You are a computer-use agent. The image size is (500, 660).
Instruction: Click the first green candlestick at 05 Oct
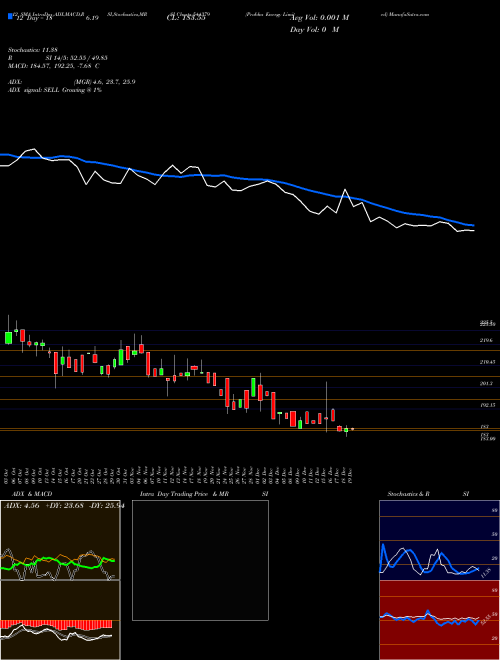tap(8, 338)
